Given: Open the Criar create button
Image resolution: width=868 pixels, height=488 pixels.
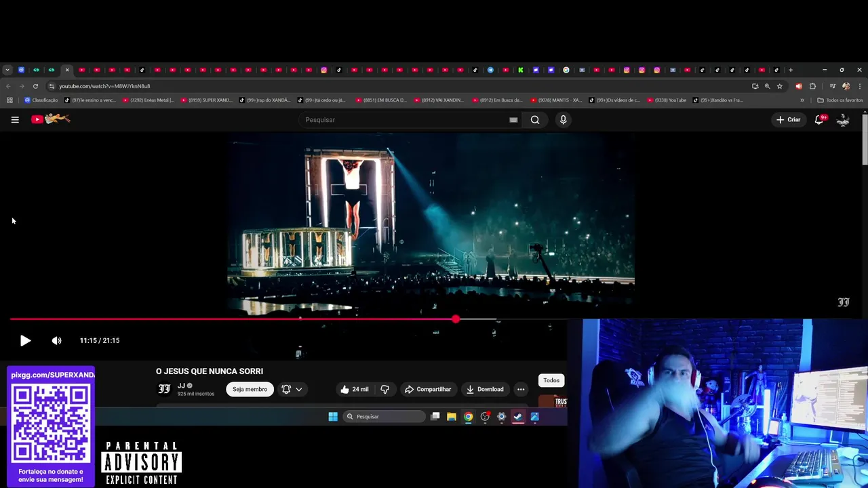Looking at the screenshot, I should [x=789, y=120].
